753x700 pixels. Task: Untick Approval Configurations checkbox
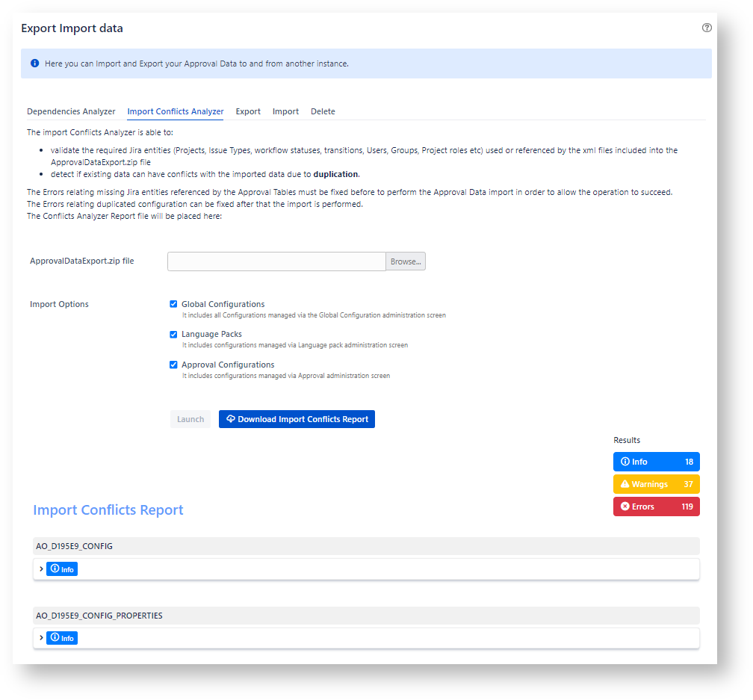pyautogui.click(x=173, y=365)
